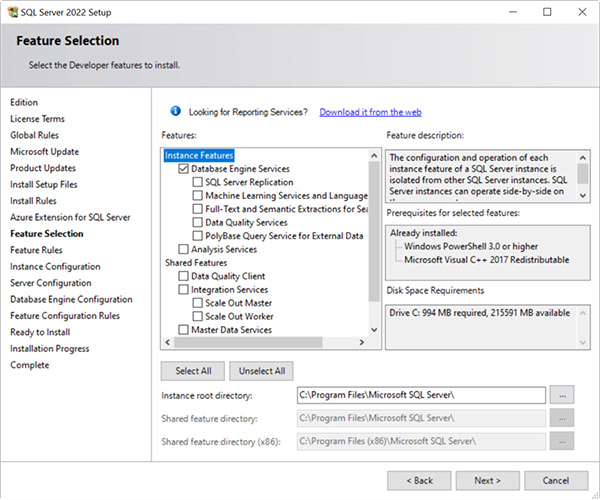Viewport: 600px width, 500px height.
Task: Click Server Configuration step
Action: tap(51, 283)
